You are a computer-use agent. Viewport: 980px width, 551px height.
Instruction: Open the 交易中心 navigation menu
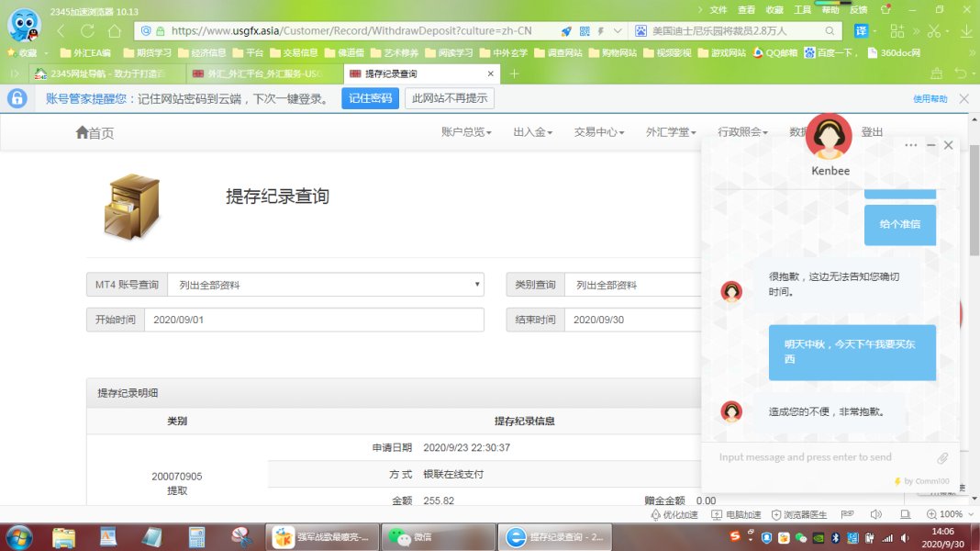click(x=598, y=132)
